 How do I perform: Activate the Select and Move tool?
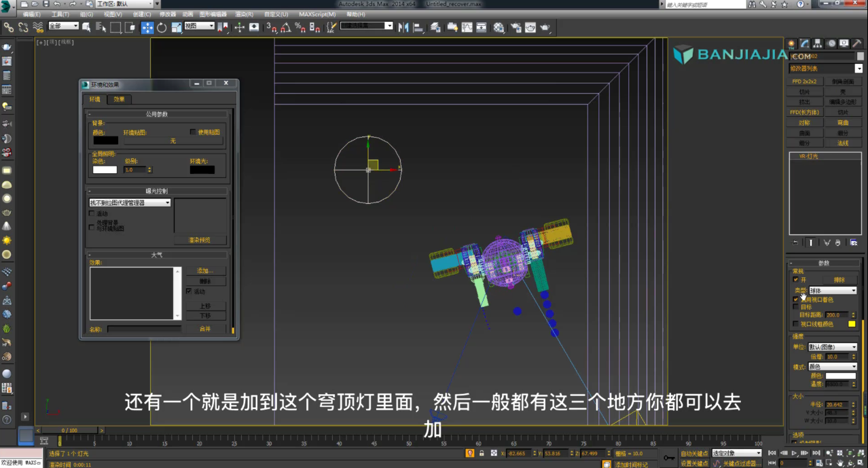tap(147, 27)
